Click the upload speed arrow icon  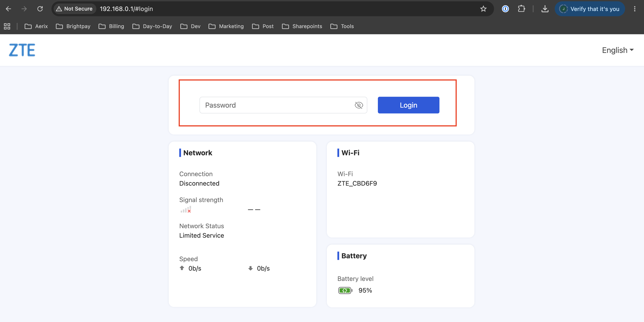coord(182,268)
